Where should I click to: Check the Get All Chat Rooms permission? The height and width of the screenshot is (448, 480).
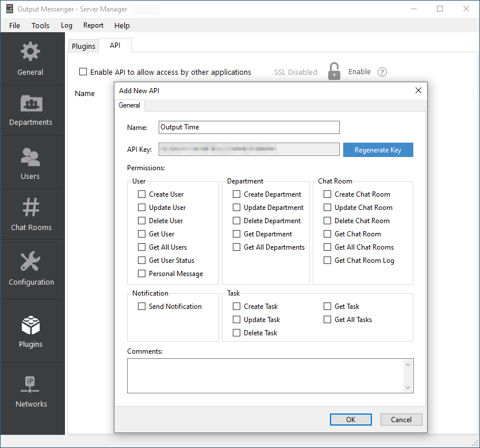(327, 247)
